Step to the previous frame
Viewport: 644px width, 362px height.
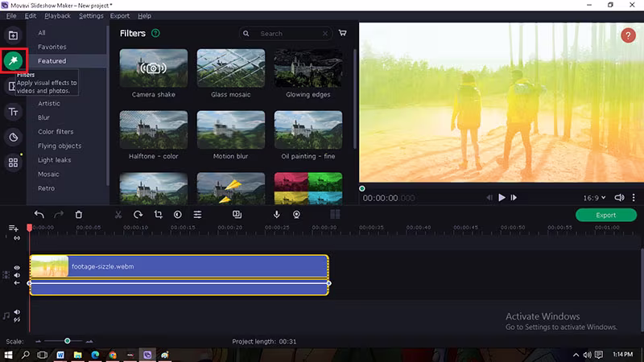(x=489, y=197)
